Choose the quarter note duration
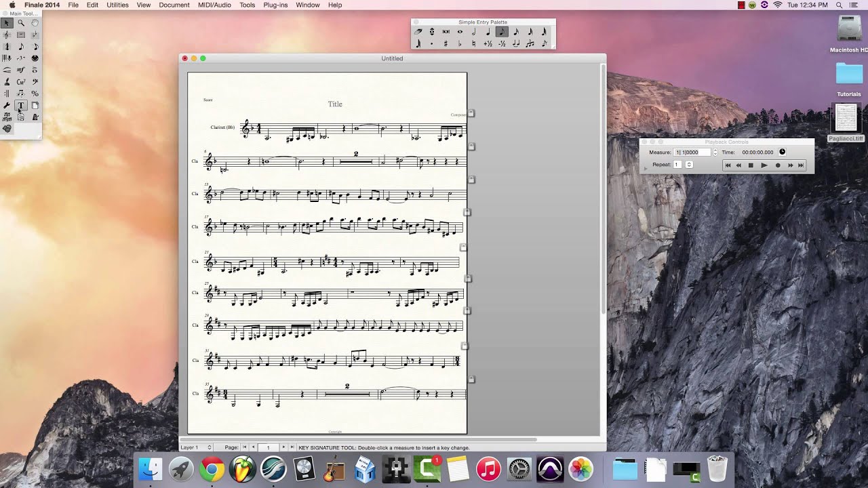Viewport: 868px width, 488px height. (x=488, y=32)
